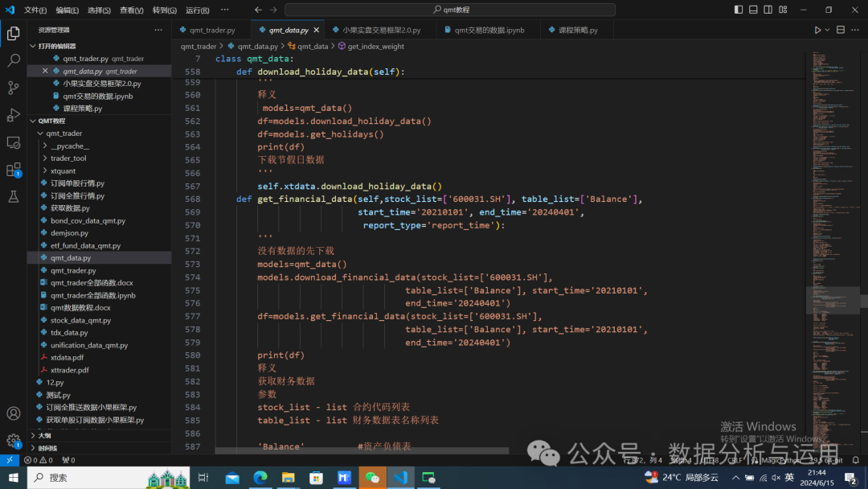Open the View menu
Screen dimensions: 868x489
coord(132,10)
